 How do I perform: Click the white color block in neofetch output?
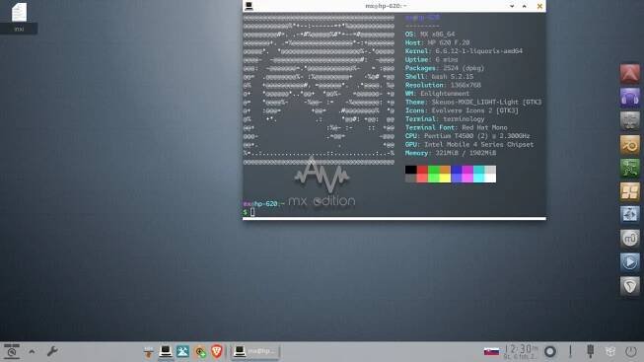coord(490,178)
